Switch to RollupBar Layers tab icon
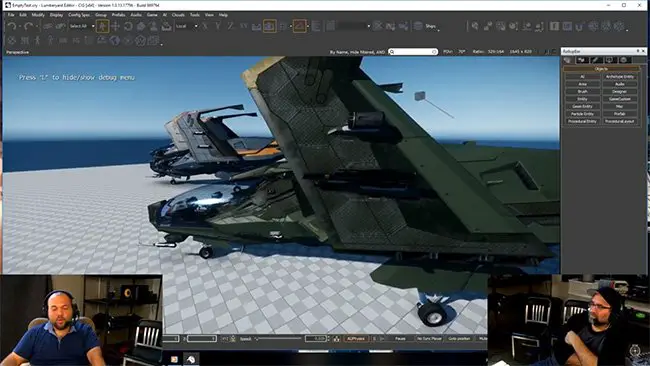Image resolution: width=650 pixels, height=366 pixels. tap(623, 61)
